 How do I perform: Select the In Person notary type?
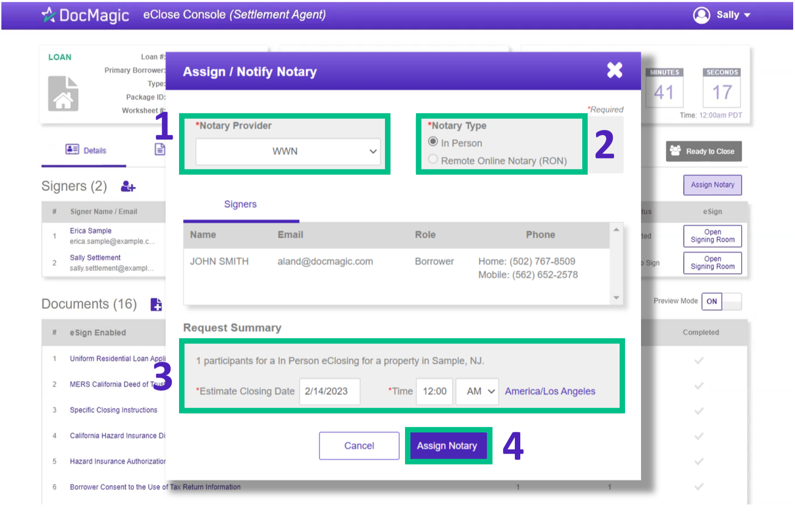pyautogui.click(x=433, y=142)
